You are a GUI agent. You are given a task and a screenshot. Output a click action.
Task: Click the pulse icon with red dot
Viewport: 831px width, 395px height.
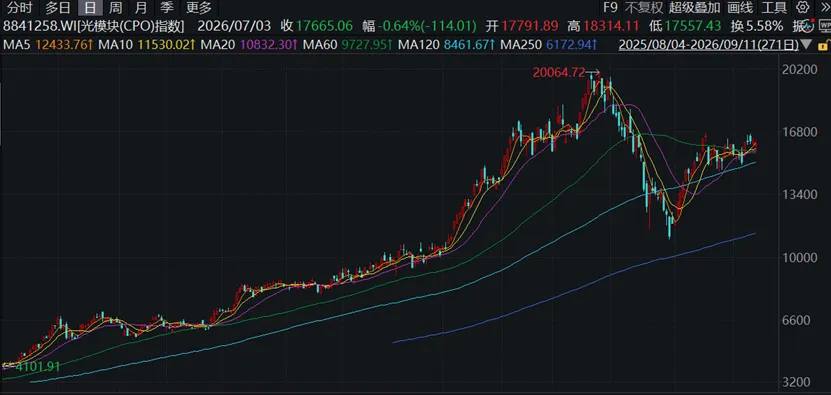(808, 25)
